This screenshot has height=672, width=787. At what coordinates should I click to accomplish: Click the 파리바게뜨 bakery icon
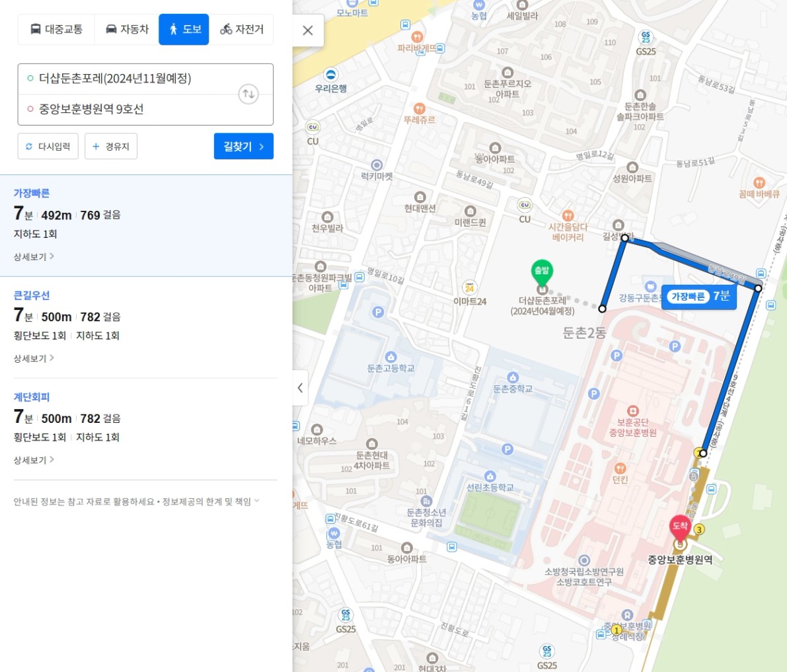(x=416, y=36)
